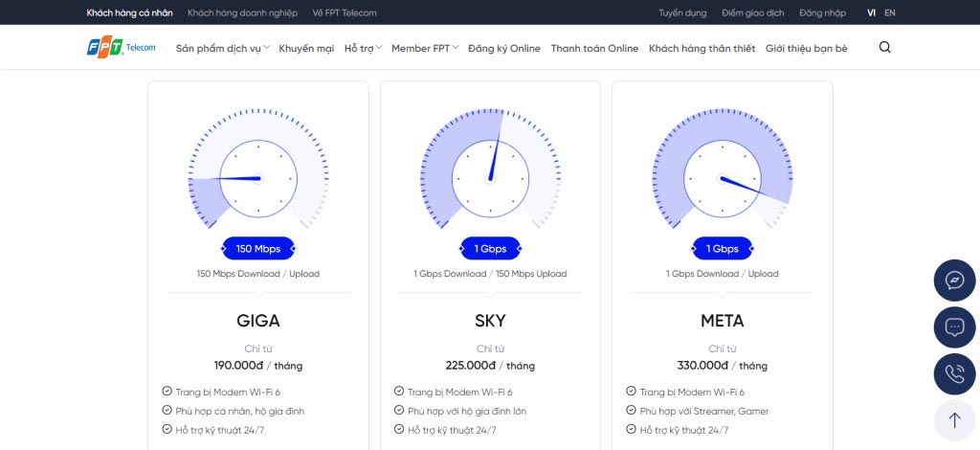This screenshot has height=450, width=980.
Task: Click the FPT Telecom logo
Action: point(122,48)
